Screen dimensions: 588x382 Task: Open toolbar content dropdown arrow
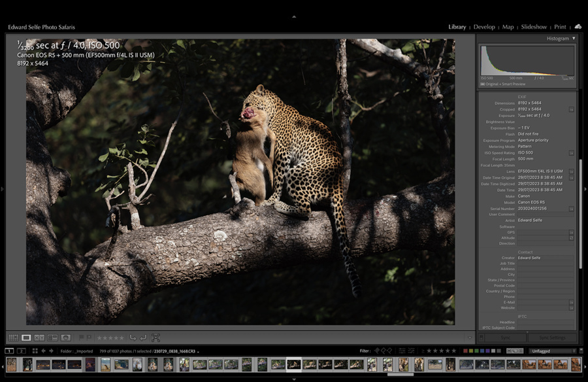(470, 338)
